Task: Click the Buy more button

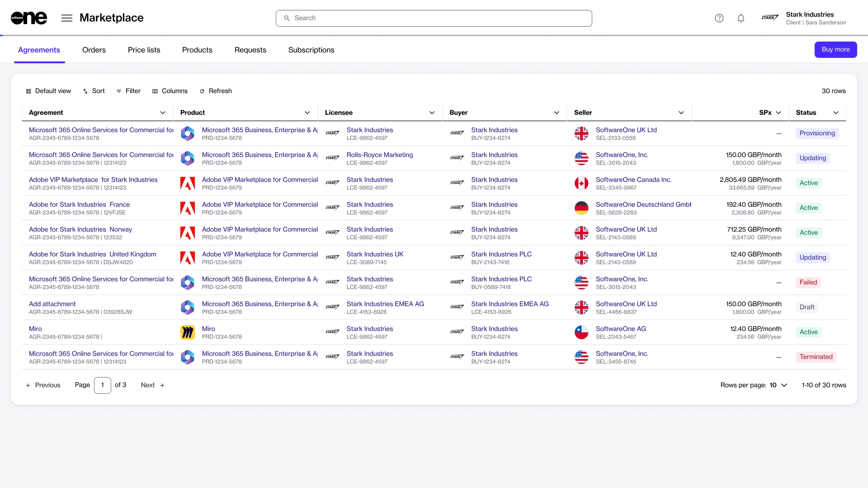Action: 835,50
